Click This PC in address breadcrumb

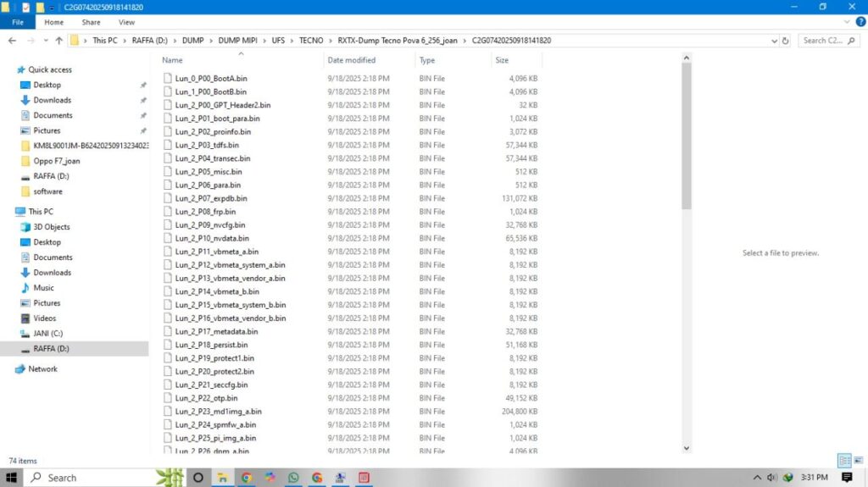(104, 41)
